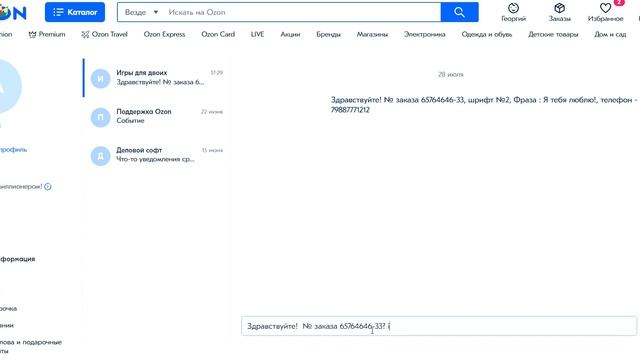The height and width of the screenshot is (360, 640).
Task: Open the Георгий profile icon
Action: click(x=513, y=12)
